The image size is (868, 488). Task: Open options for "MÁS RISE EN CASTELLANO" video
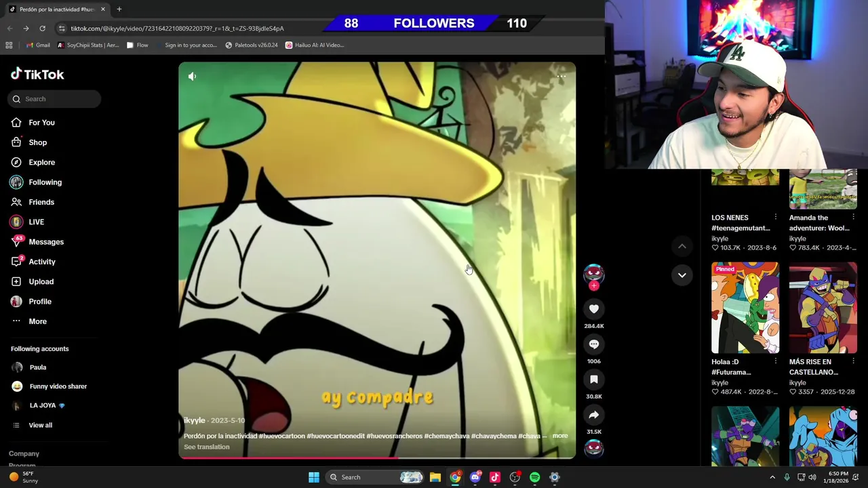pos(853,362)
